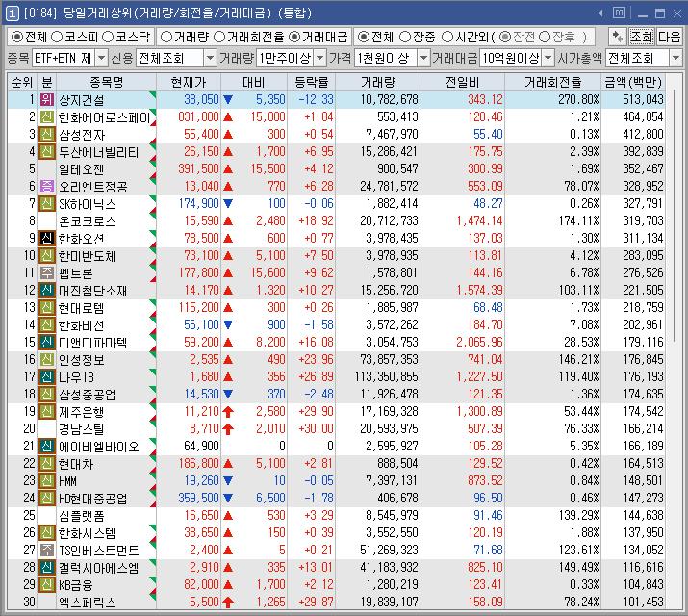Choose the 거래회전율 sort radio button
The height and width of the screenshot is (616, 688).
click(x=219, y=37)
